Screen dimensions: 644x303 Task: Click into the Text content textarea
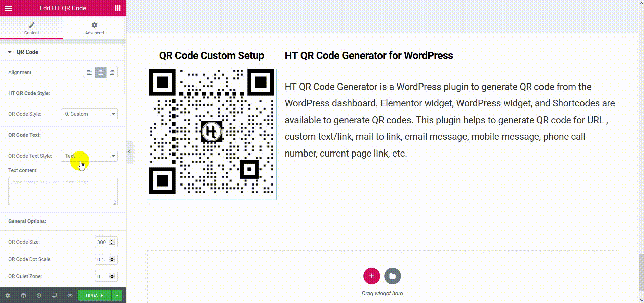63,192
